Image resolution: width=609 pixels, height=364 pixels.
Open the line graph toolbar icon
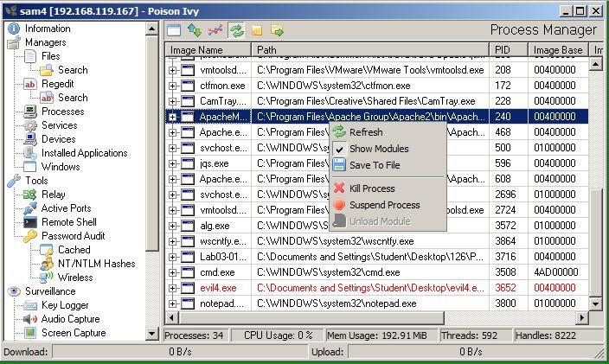pos(215,30)
